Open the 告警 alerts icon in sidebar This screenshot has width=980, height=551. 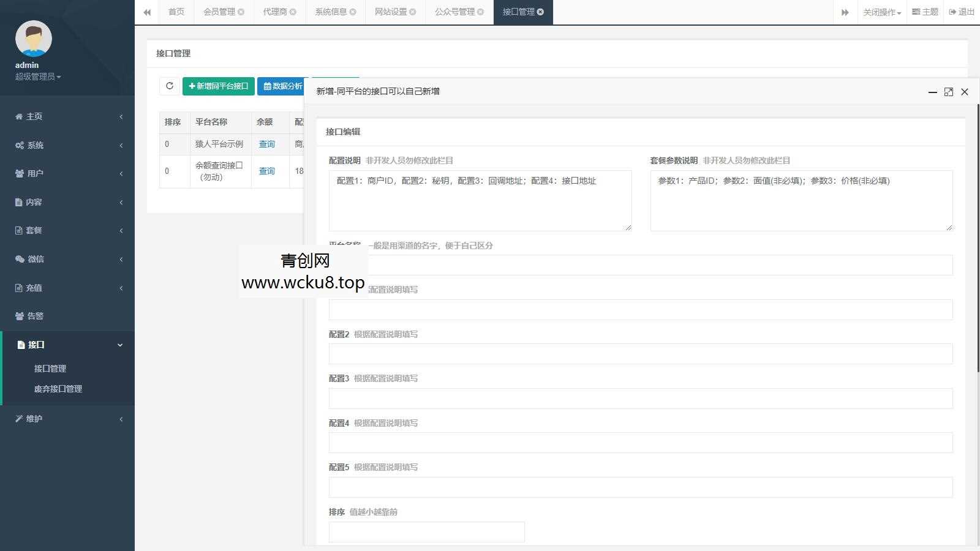pos(18,316)
